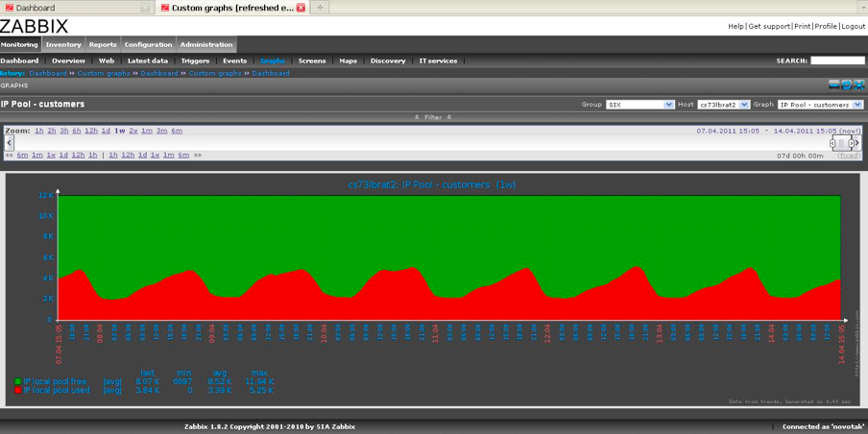
Task: Click the start date 07.04.2011 15:05
Action: click(729, 131)
